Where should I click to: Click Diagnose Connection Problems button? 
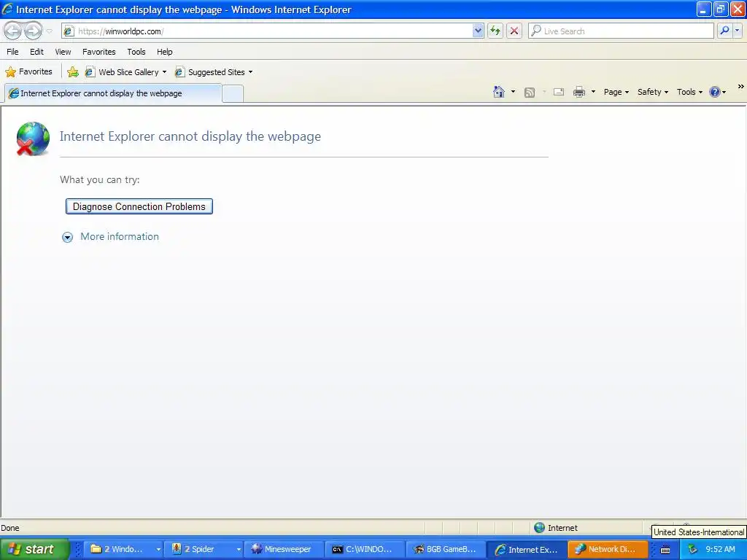pos(139,206)
